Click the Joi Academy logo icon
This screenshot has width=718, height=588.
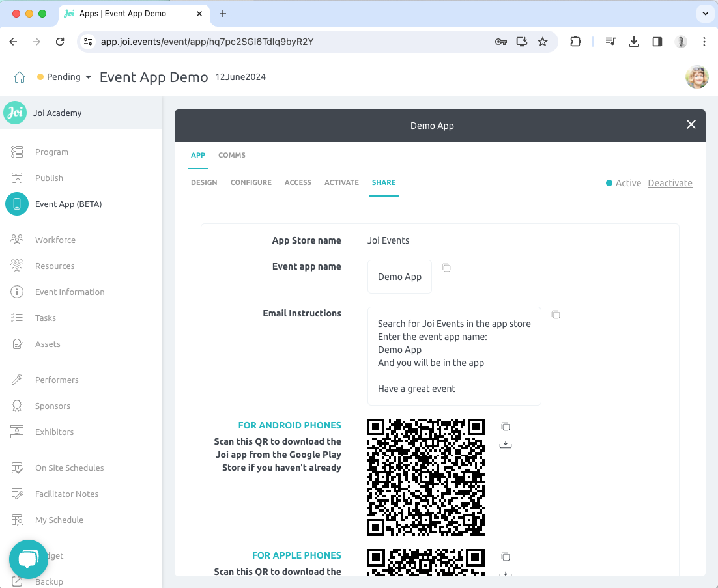15,113
